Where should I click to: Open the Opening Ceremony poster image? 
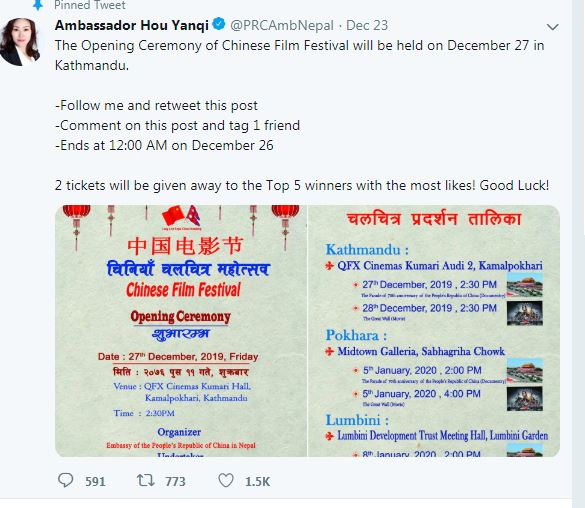tap(181, 331)
